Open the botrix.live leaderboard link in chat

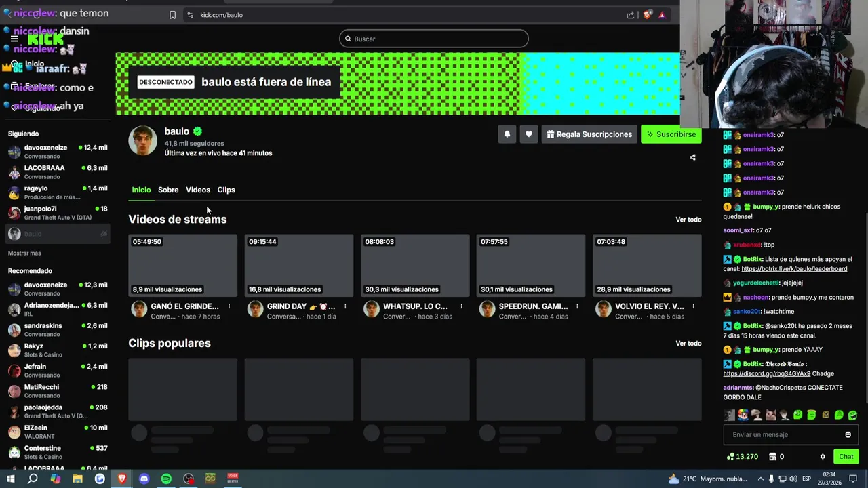(x=794, y=269)
